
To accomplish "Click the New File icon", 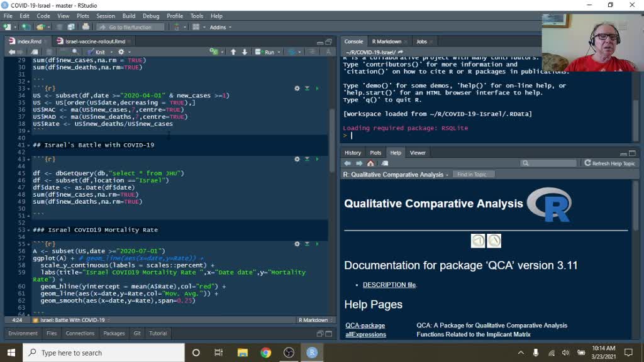I will pyautogui.click(x=7, y=27).
